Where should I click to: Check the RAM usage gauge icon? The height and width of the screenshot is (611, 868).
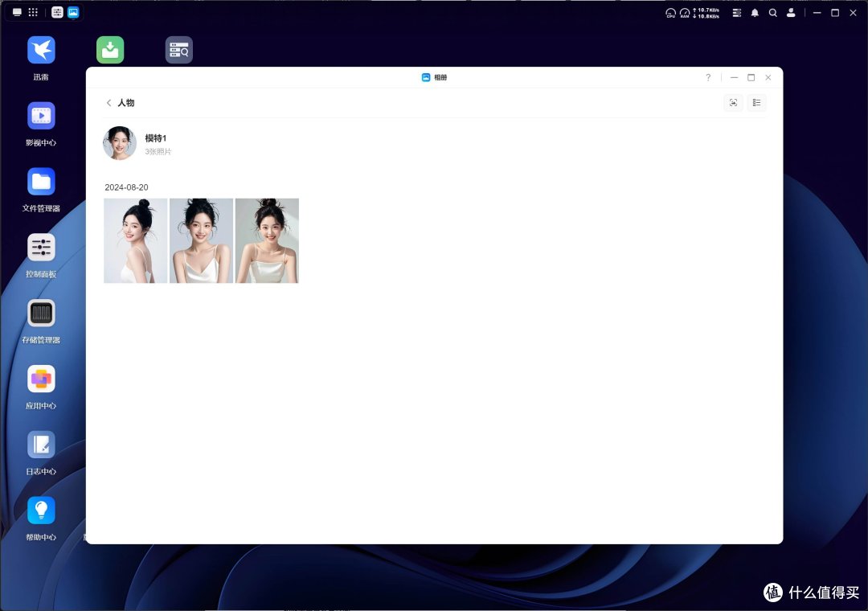point(685,13)
